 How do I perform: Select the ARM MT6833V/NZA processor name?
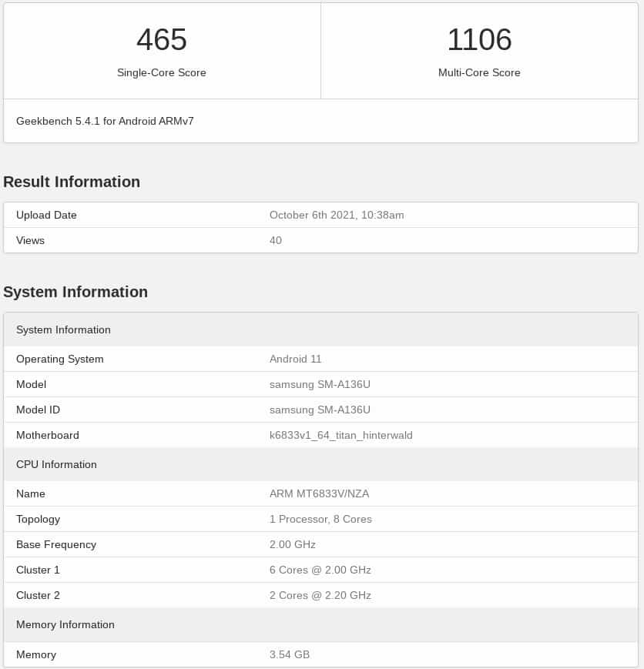pyautogui.click(x=320, y=493)
